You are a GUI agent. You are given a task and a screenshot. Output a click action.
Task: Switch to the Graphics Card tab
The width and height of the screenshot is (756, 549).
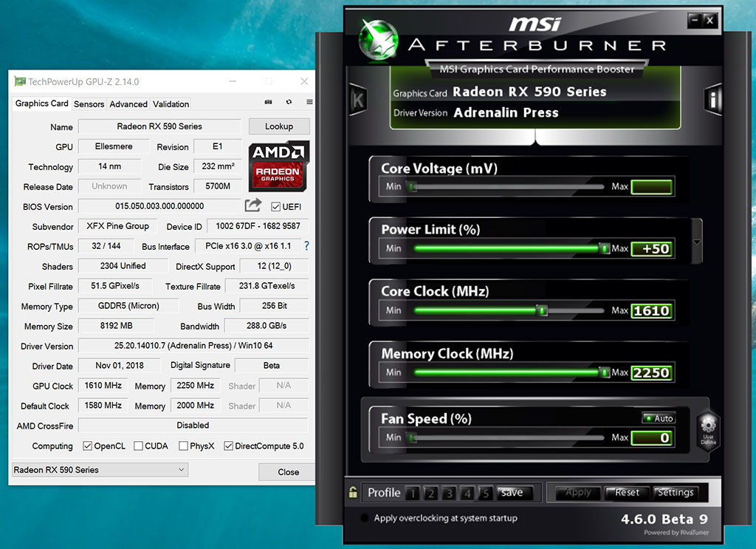click(x=41, y=103)
